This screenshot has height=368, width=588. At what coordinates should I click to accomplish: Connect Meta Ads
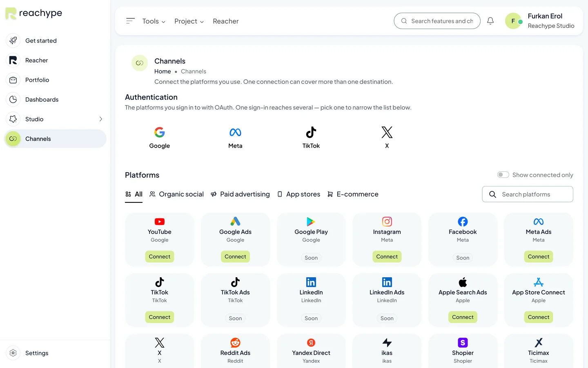[x=539, y=257]
